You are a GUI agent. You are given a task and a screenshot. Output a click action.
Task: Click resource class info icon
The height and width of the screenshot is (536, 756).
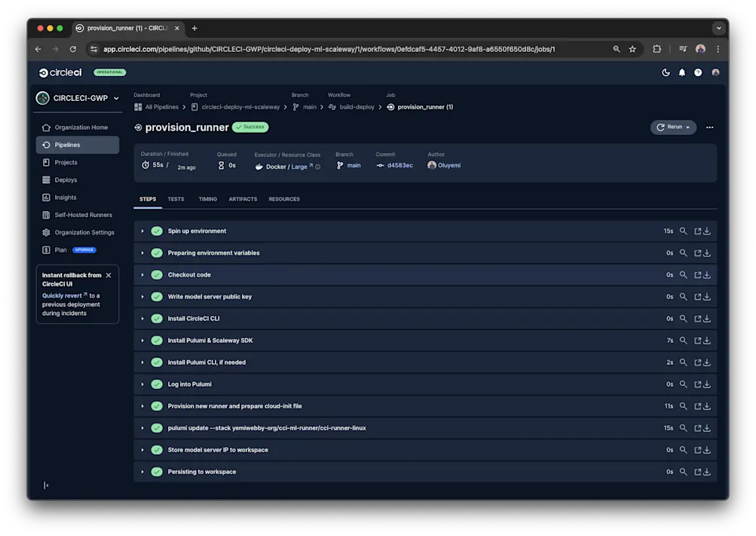tap(318, 167)
